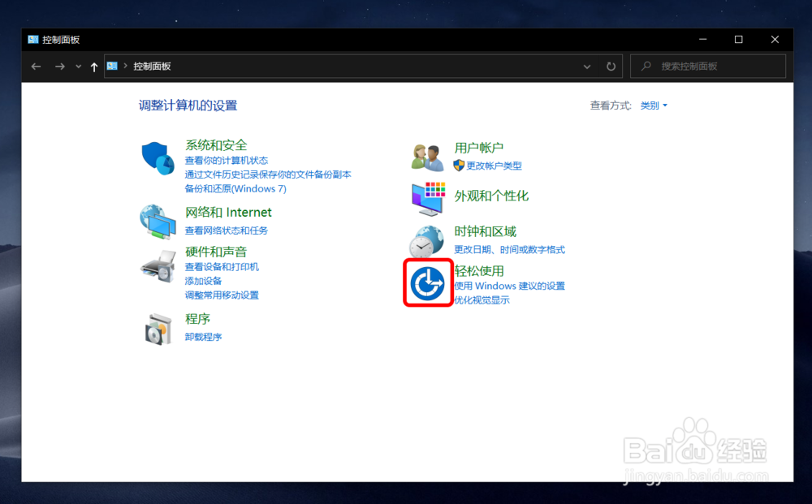Select 控制面板 in the address breadcrumb
The image size is (812, 504).
tap(153, 67)
